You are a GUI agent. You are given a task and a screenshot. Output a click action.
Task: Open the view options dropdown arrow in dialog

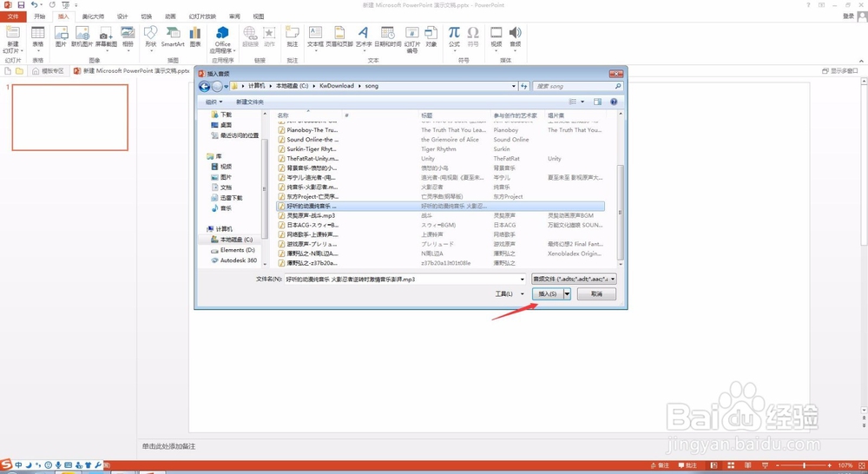[x=582, y=102]
